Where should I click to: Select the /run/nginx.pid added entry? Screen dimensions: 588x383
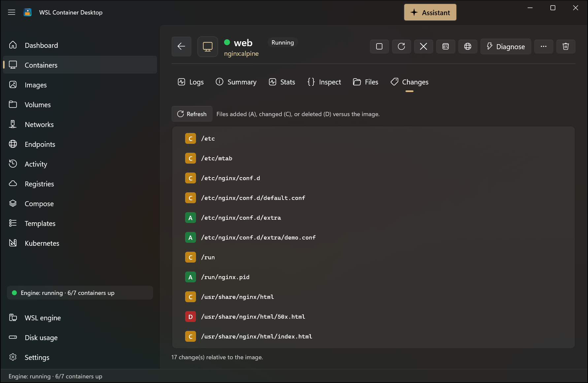[373, 277]
